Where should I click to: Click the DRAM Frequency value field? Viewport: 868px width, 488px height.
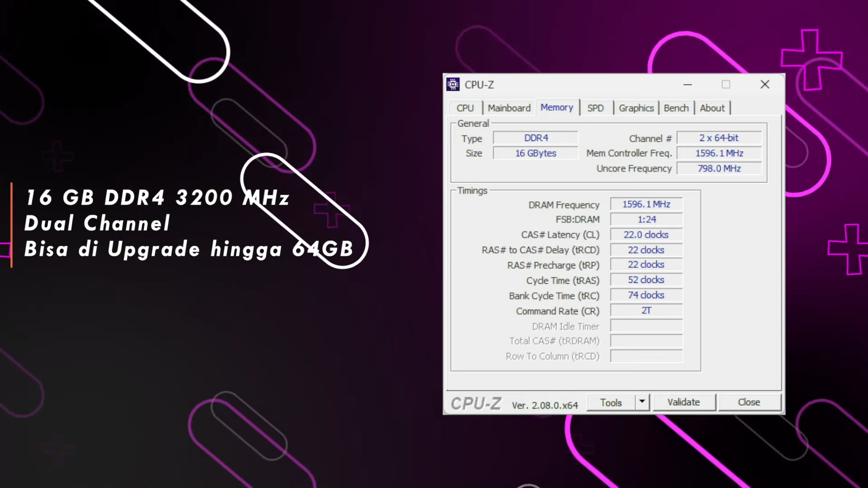tap(646, 204)
